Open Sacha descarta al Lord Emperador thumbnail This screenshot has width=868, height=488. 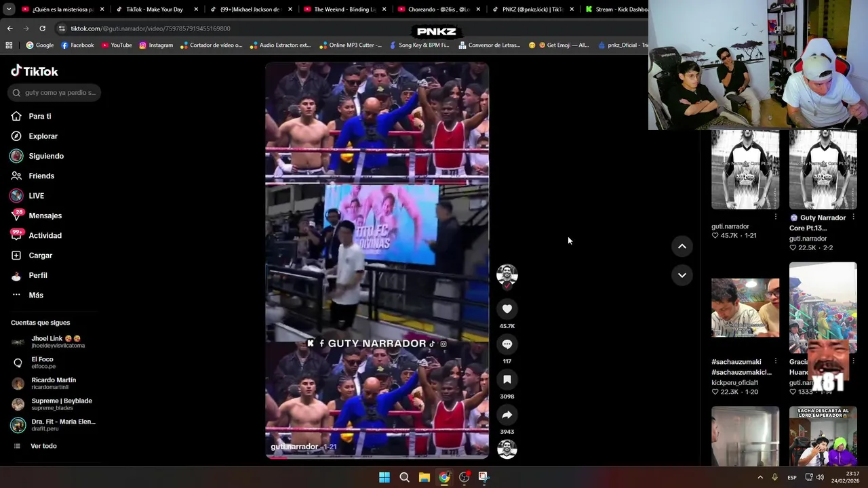823,436
